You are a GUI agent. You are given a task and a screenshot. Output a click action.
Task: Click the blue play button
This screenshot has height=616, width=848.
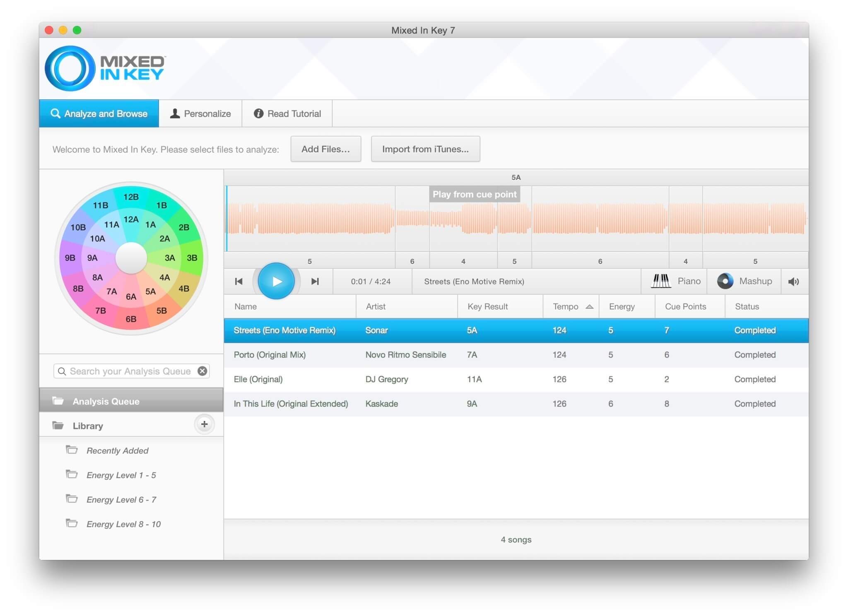coord(276,281)
